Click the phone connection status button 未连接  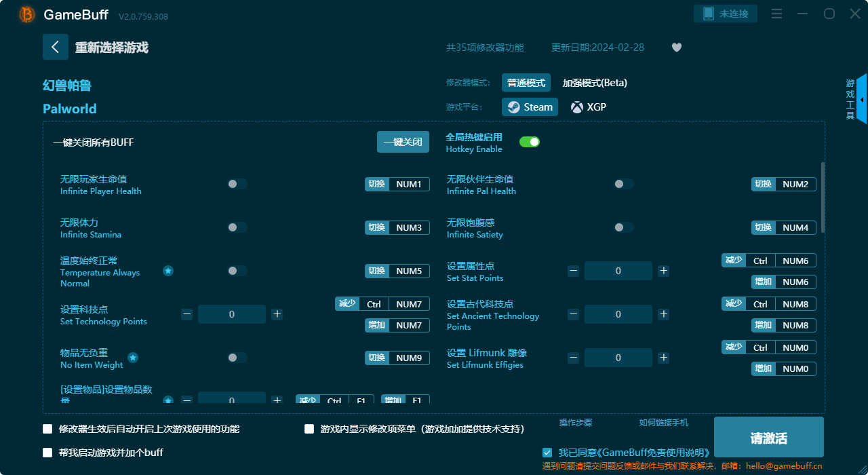point(726,14)
